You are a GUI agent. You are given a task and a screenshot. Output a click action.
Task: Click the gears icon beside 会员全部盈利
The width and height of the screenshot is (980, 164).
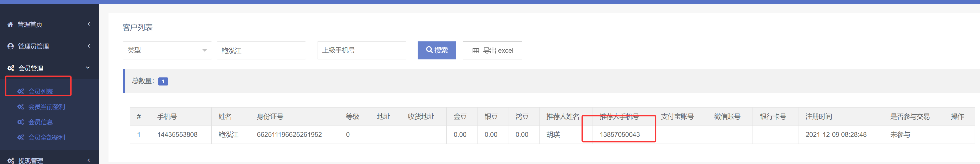coord(20,137)
